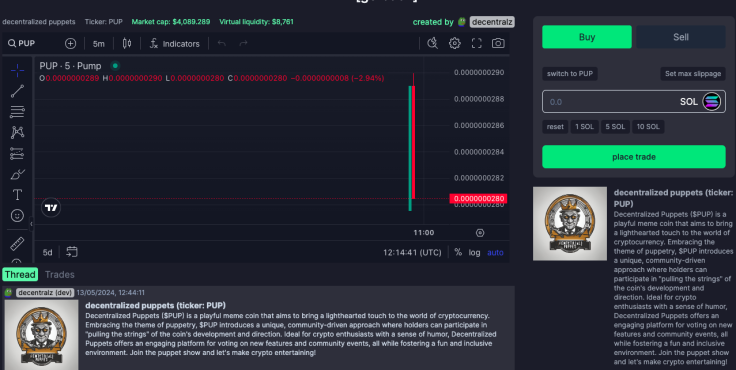Click the red 0.0000000280 price label
This screenshot has height=370, width=736.
point(478,199)
